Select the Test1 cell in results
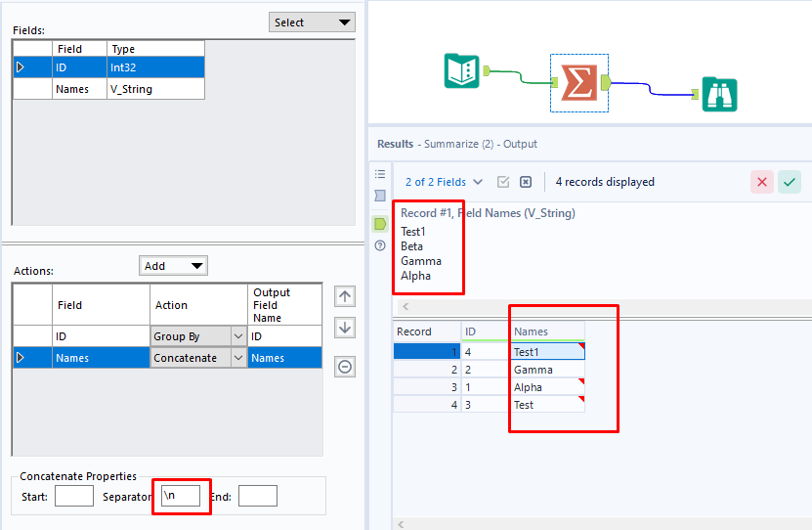The width and height of the screenshot is (812, 530). 548,352
